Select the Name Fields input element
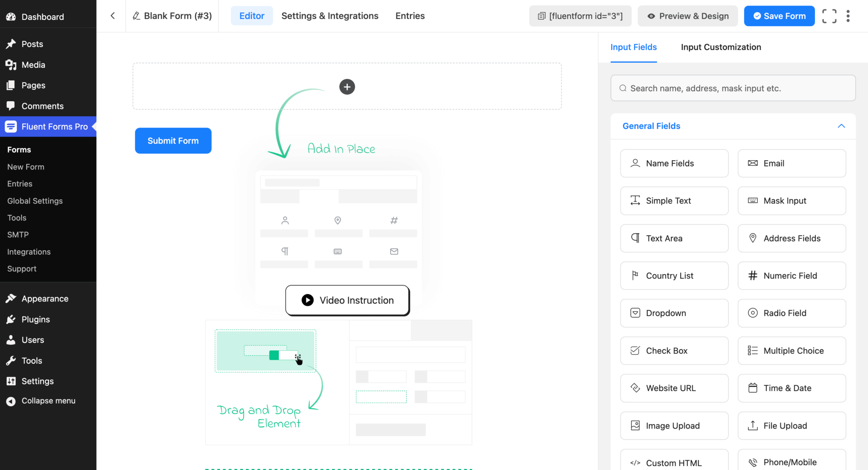Image resolution: width=868 pixels, height=470 pixels. click(674, 163)
